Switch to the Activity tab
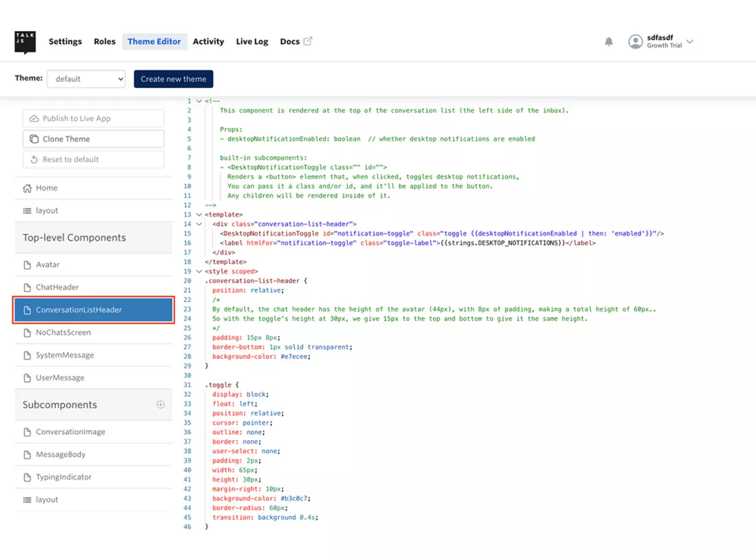The width and height of the screenshot is (756, 557). tap(208, 41)
